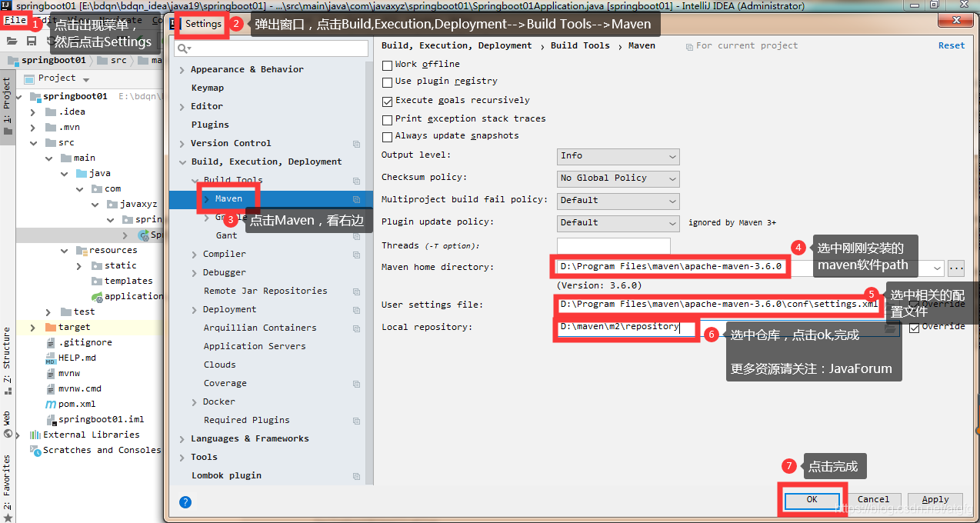Uncheck Execute goals recursively

click(388, 101)
